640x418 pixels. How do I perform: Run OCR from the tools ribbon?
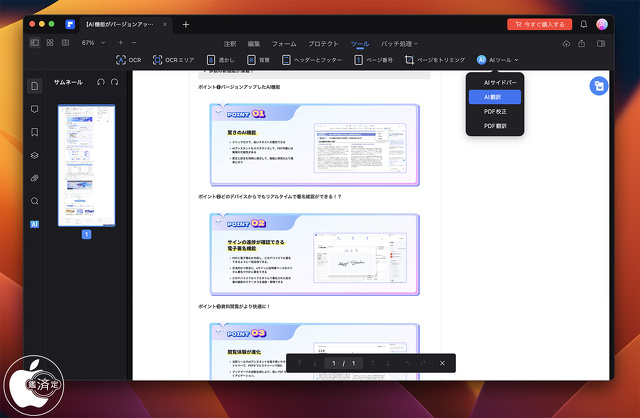(129, 60)
